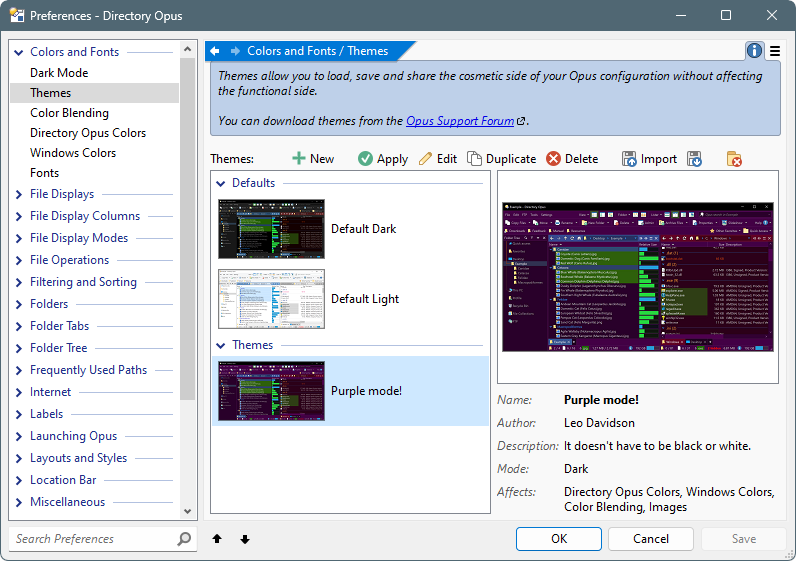The width and height of the screenshot is (796, 561).
Task: Click the Delete label in themes toolbar
Action: 581,159
